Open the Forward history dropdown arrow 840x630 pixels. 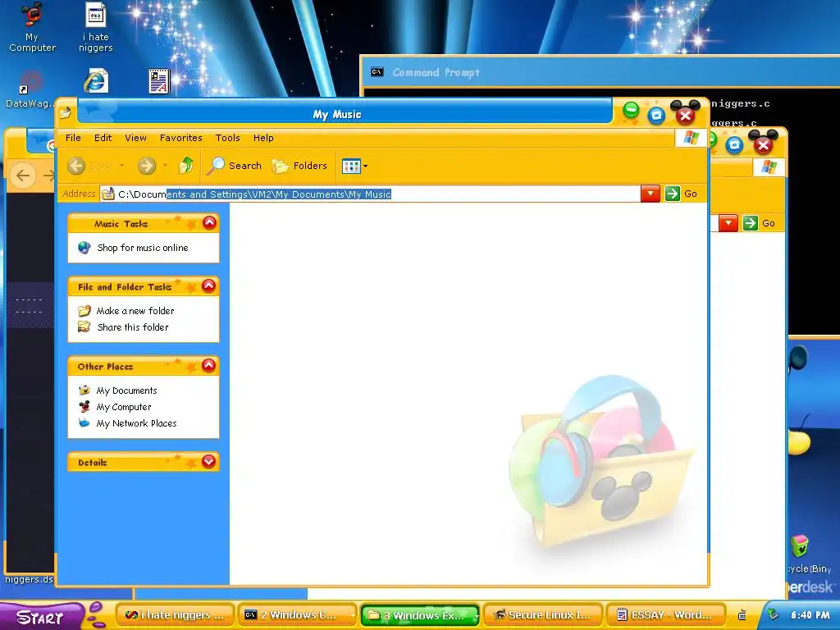pyautogui.click(x=165, y=166)
